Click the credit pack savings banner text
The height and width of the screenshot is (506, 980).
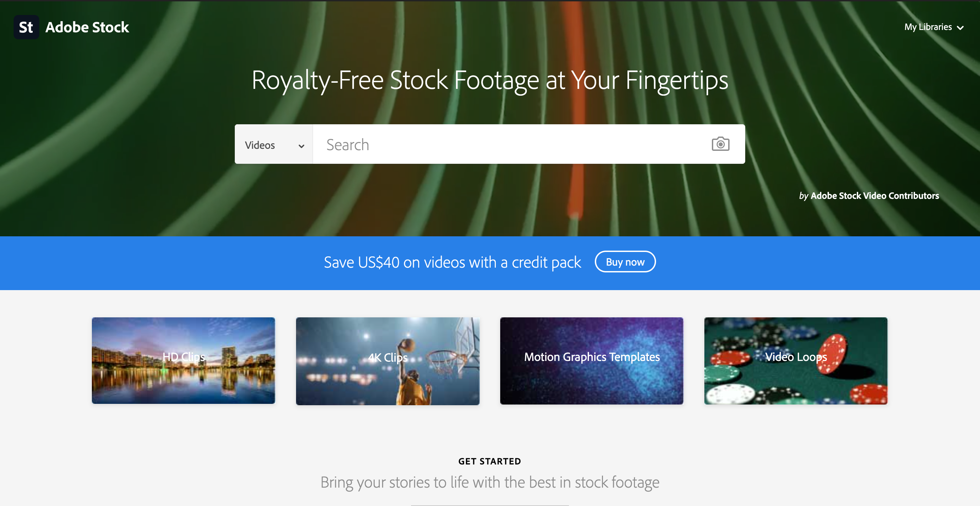tap(452, 262)
